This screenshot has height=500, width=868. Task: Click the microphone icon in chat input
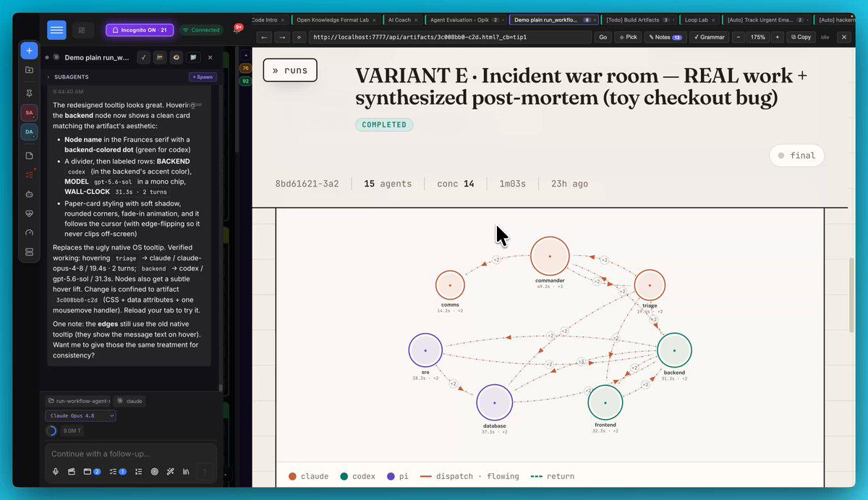56,472
